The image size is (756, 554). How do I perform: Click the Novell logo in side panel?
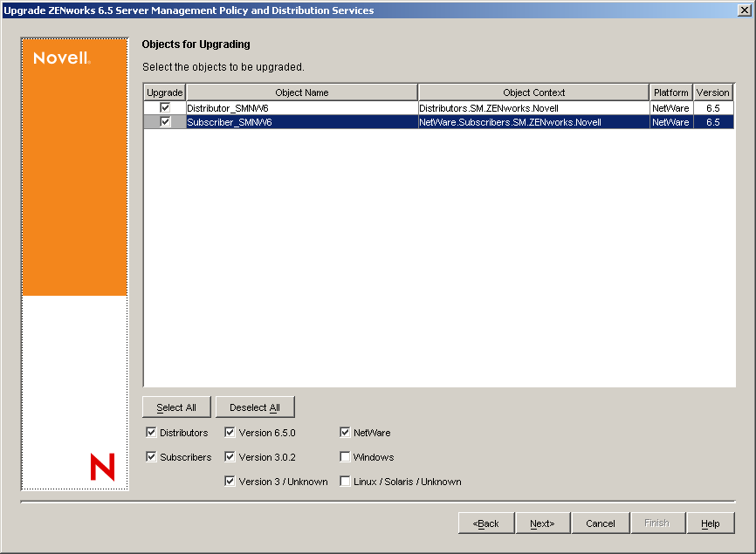(x=61, y=58)
